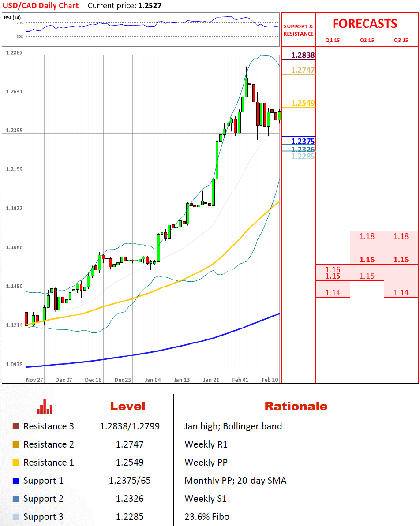Viewport: 420px width, 526px height.
Task: Click the Resistance 3 row label
Action: pos(49,426)
